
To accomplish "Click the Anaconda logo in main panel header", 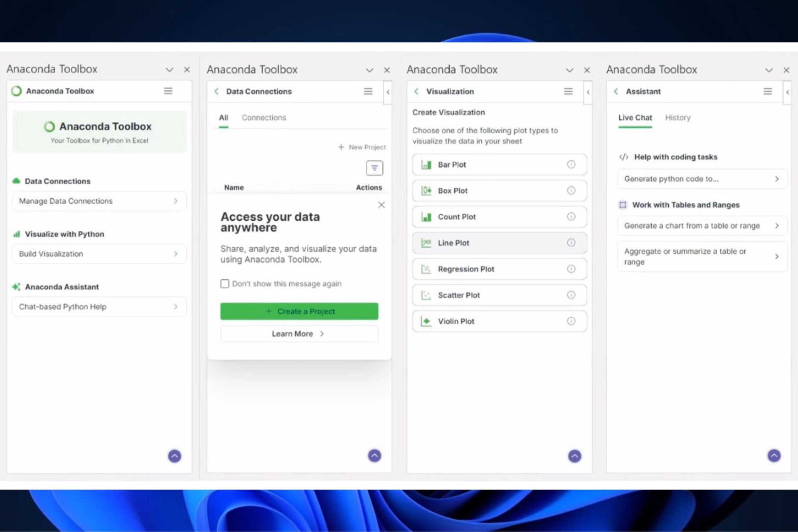I will [16, 91].
